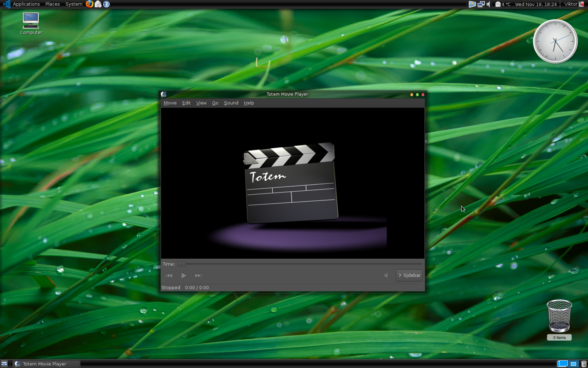Click the Play button
This screenshot has height=368, width=588.
tap(184, 275)
